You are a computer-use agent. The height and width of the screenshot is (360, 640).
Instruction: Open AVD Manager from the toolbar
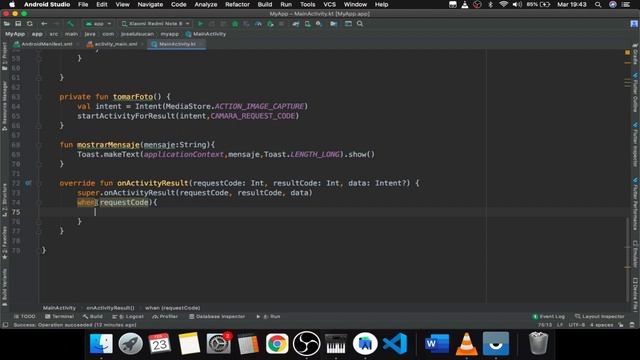coord(307,24)
